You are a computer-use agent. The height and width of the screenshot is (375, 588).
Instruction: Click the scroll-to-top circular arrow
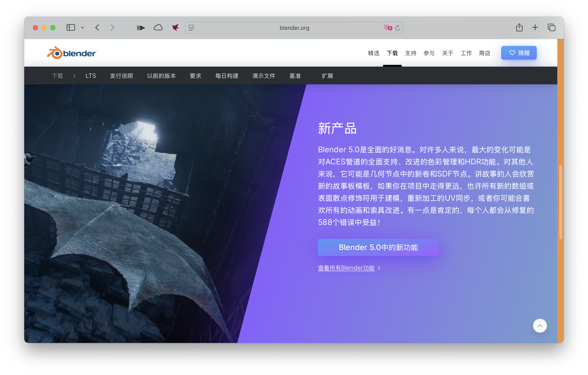pos(540,325)
